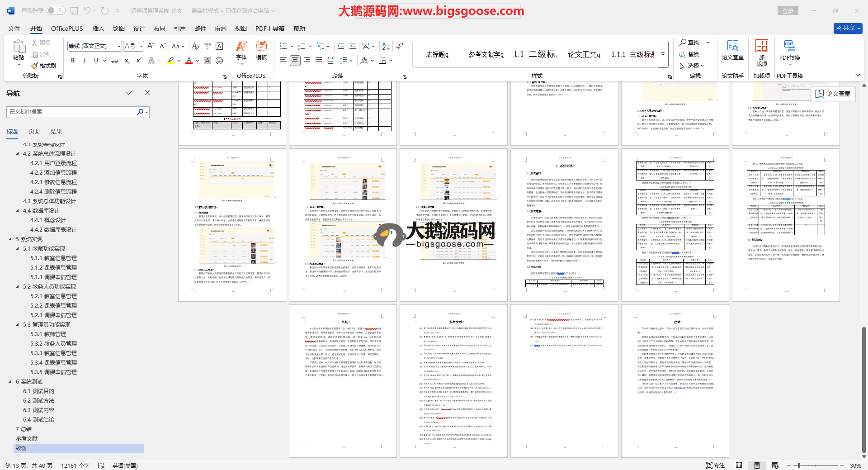Image resolution: width=868 pixels, height=470 pixels.
Task: Open the 插入 ribbon tab
Action: 98,28
